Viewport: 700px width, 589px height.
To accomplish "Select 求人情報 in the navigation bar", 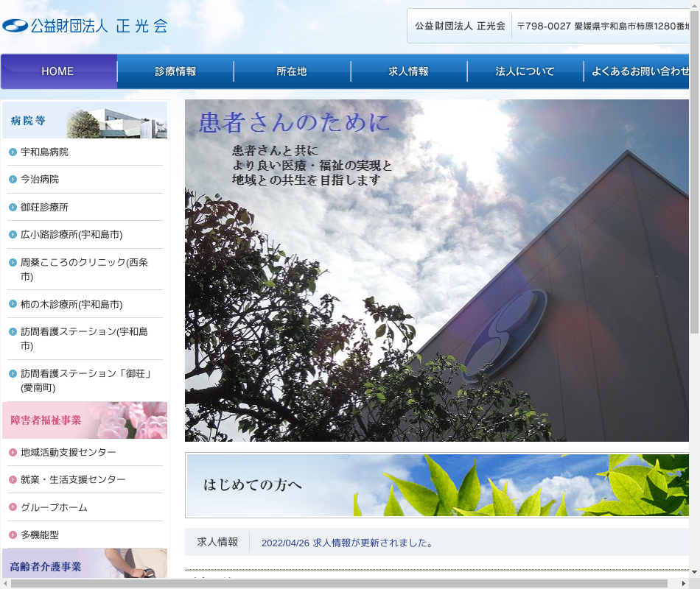I will pos(408,71).
